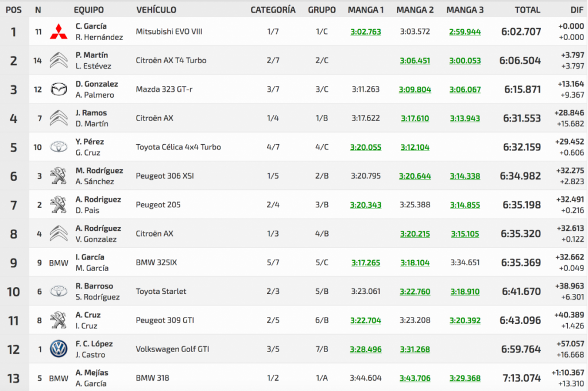Click the Mazda logo beside D. Gonzalez
The height and width of the screenshot is (391, 588).
click(x=58, y=90)
